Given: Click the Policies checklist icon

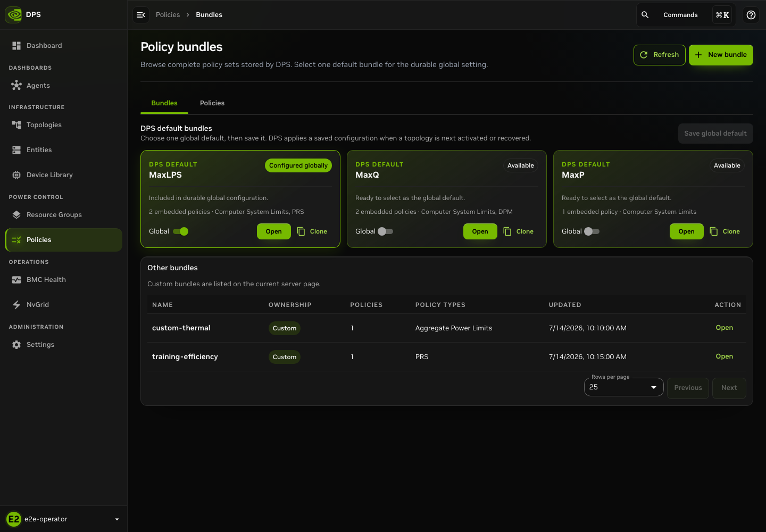Looking at the screenshot, I should pyautogui.click(x=16, y=240).
